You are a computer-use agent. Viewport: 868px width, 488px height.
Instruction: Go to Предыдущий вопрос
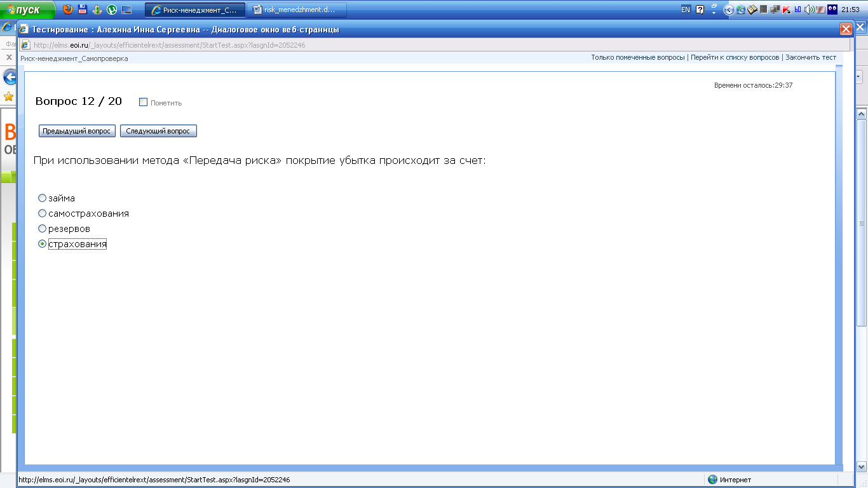tap(77, 131)
